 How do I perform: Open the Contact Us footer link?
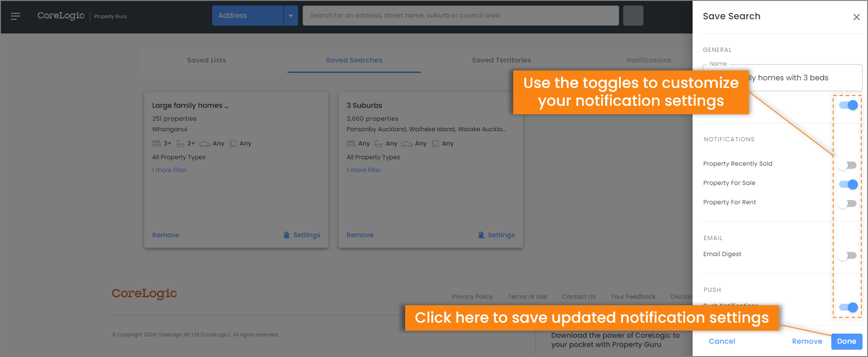[x=579, y=297]
